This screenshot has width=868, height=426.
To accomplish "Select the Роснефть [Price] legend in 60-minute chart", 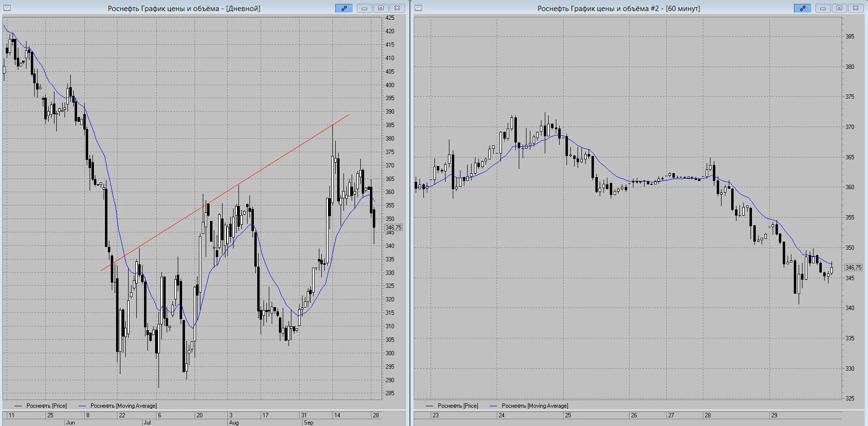I will (x=452, y=406).
